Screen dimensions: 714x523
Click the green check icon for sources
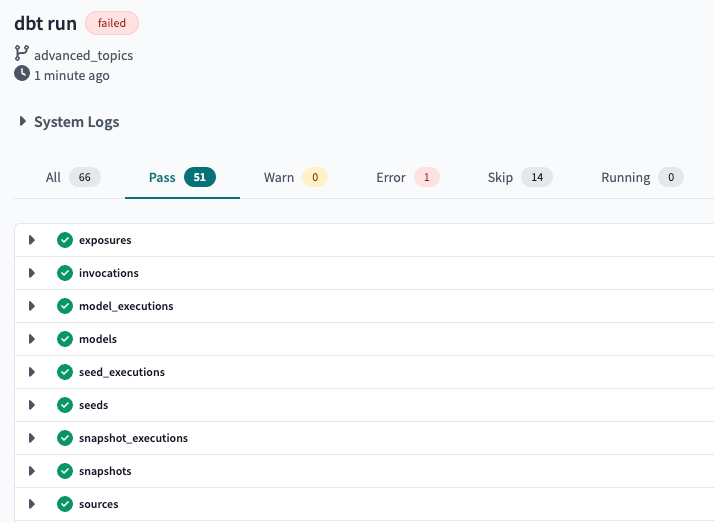coord(65,504)
